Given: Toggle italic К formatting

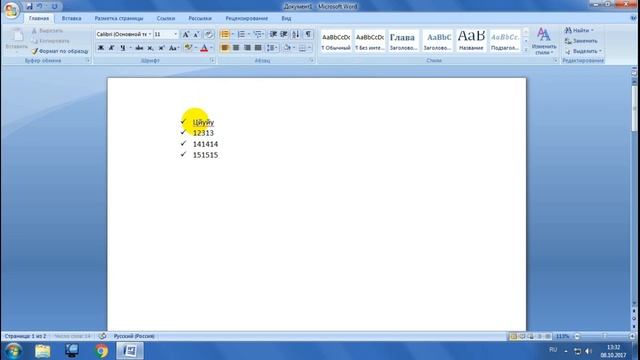Looking at the screenshot, I should click(111, 48).
